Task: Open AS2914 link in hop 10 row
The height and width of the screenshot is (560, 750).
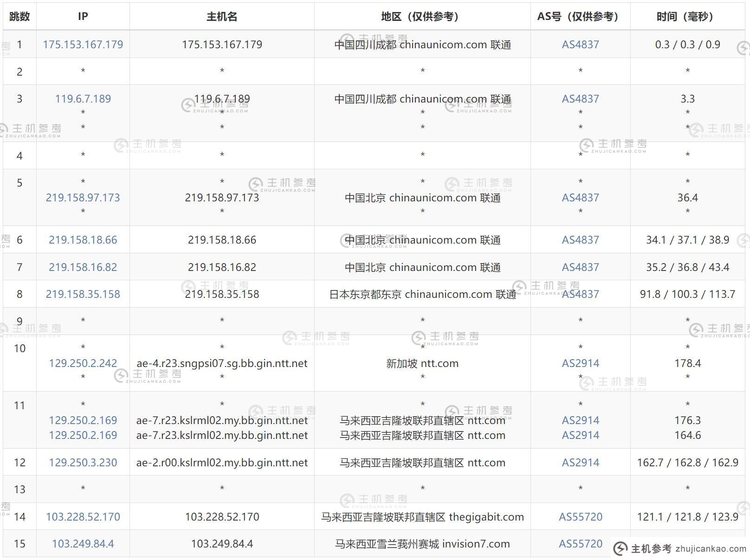Action: pyautogui.click(x=581, y=363)
